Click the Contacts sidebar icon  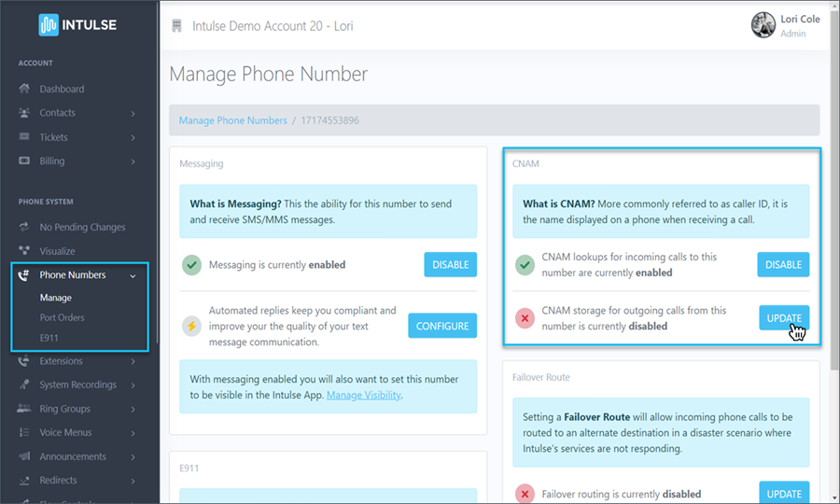click(24, 113)
